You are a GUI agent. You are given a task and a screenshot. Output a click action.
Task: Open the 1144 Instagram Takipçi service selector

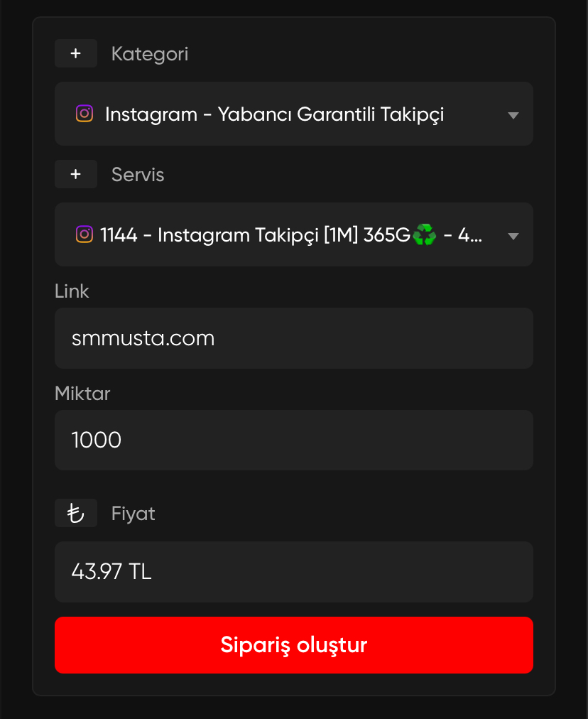294,234
